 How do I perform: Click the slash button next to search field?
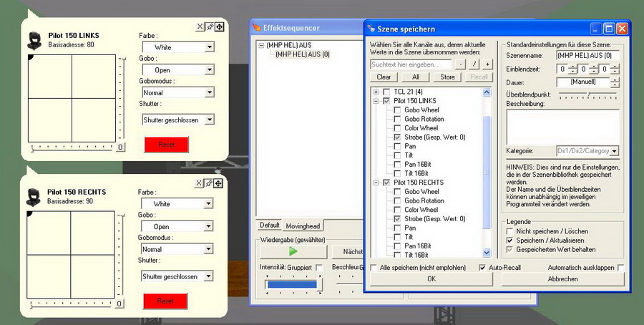point(474,64)
